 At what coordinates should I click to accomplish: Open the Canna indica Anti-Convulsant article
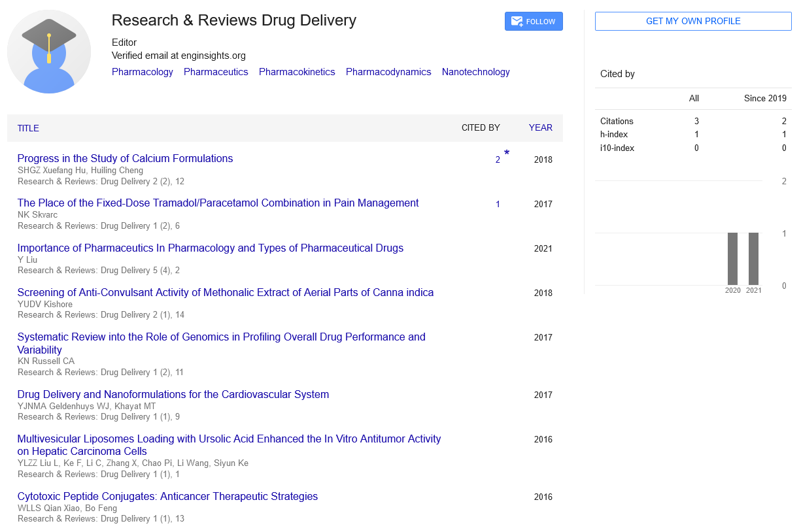coord(225,292)
